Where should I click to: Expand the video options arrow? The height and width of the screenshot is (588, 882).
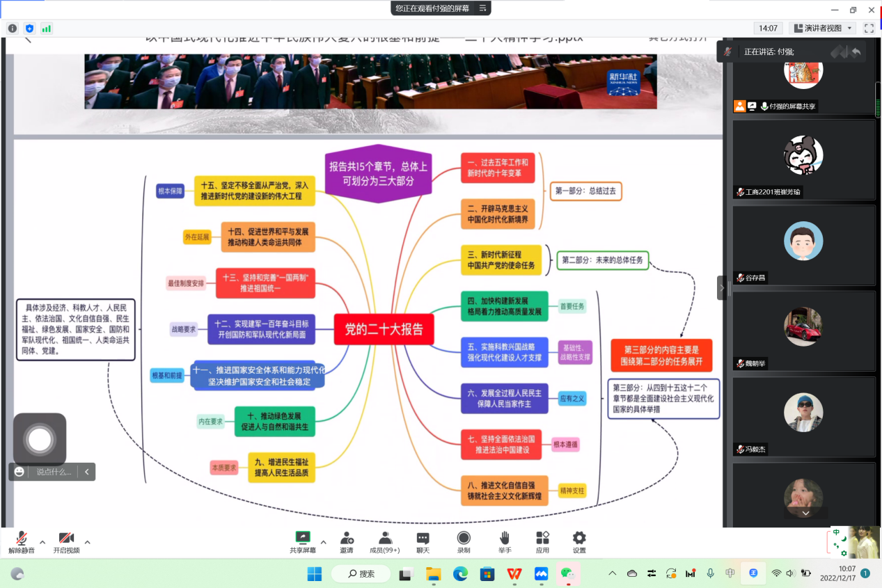click(x=88, y=542)
